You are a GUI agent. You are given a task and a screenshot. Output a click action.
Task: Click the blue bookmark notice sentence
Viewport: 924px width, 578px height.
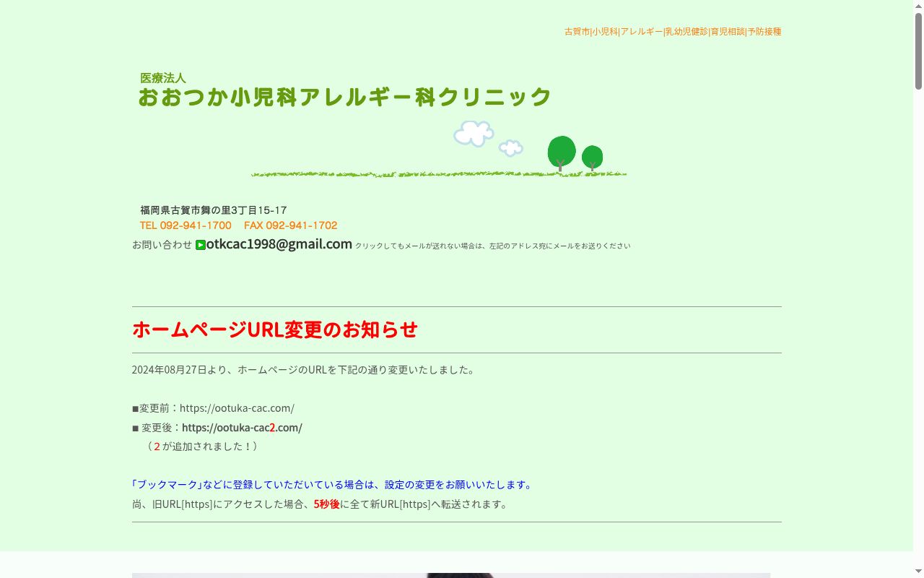pos(333,485)
